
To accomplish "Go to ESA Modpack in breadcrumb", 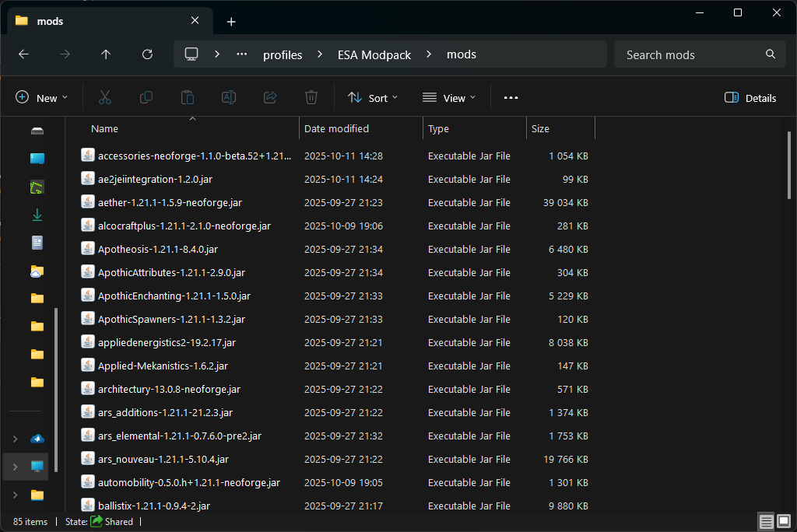I will pos(374,54).
